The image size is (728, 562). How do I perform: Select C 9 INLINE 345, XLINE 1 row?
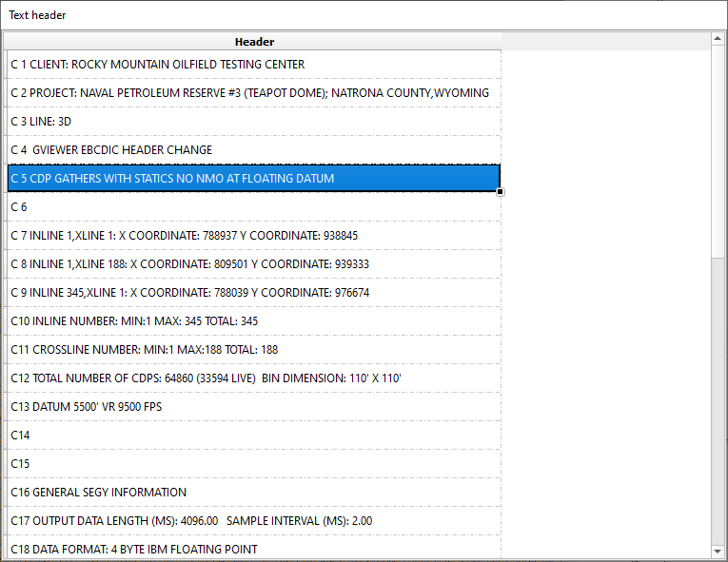coord(254,292)
